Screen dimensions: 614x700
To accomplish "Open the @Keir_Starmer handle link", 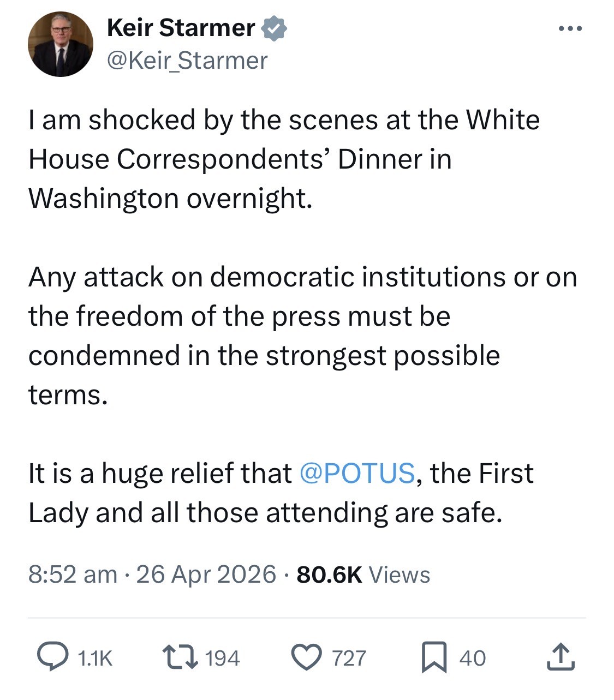I will pos(187,61).
